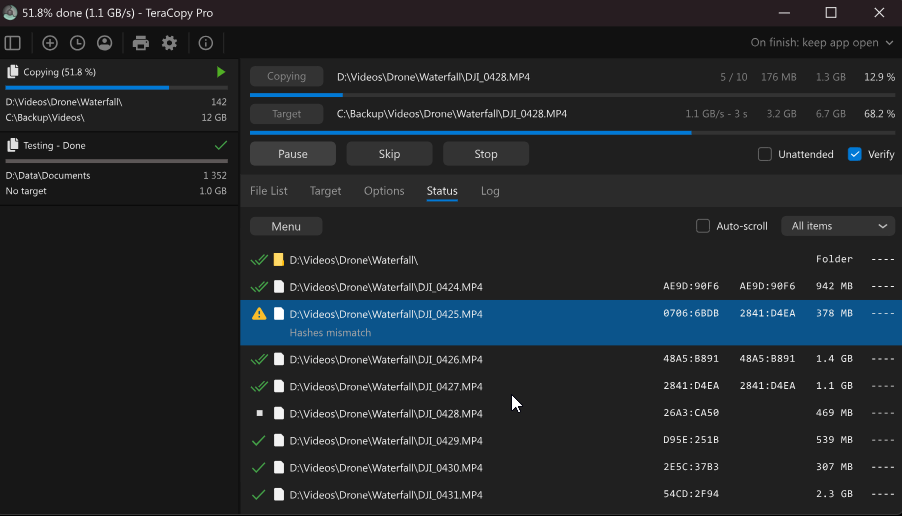This screenshot has height=516, width=902.
Task: Click the green play icon on Copying job
Action: (x=221, y=72)
